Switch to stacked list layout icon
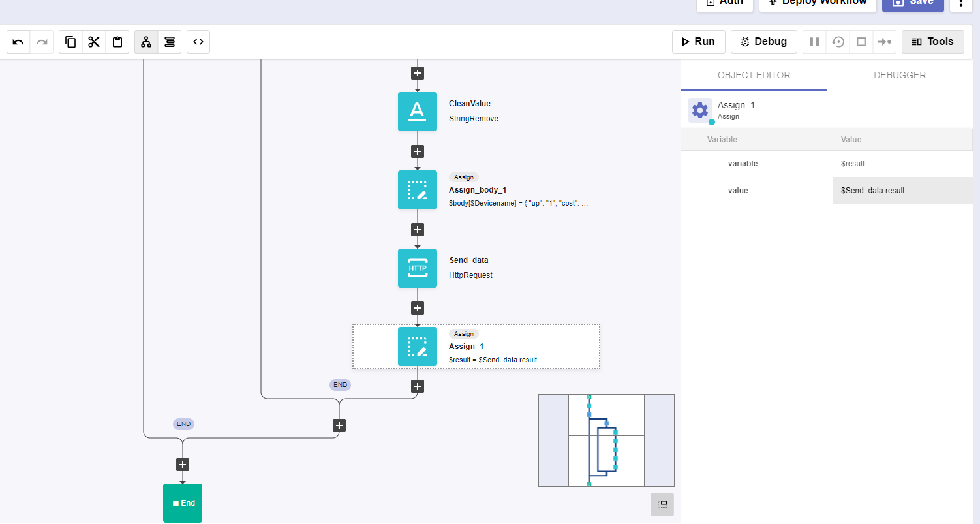This screenshot has width=980, height=524. (170, 42)
